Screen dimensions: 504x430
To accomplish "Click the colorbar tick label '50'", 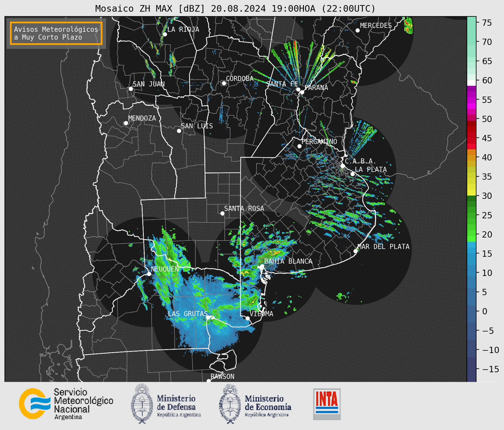I will click(x=487, y=119).
